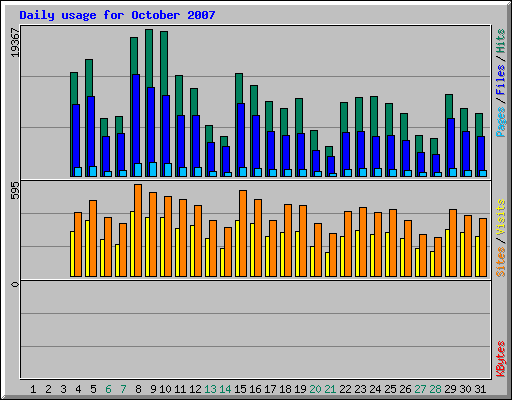Click the blue "Files" legend label

pos(501,80)
